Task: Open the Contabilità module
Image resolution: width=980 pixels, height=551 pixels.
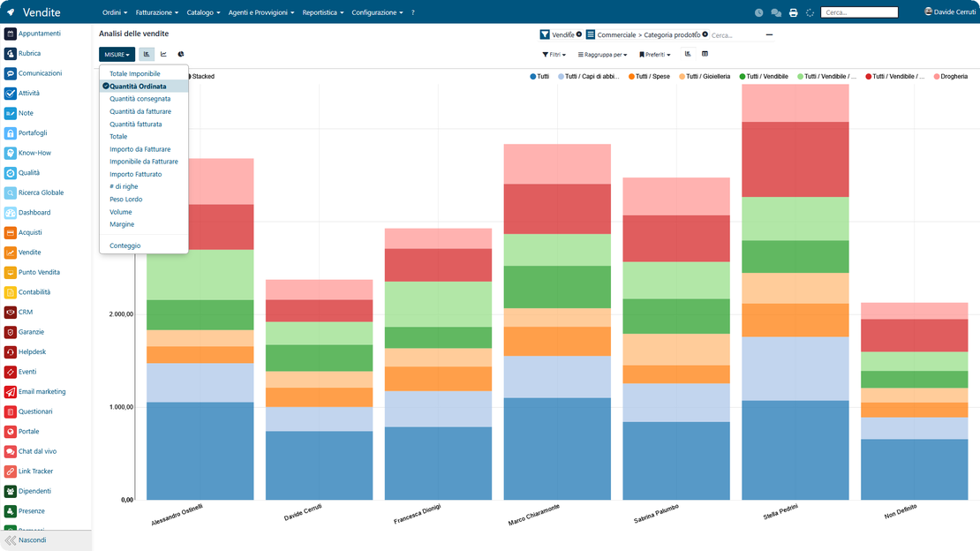Action: pos(28,292)
